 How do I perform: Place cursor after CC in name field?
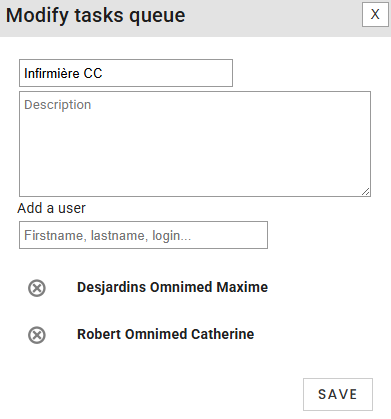pyautogui.click(x=103, y=73)
